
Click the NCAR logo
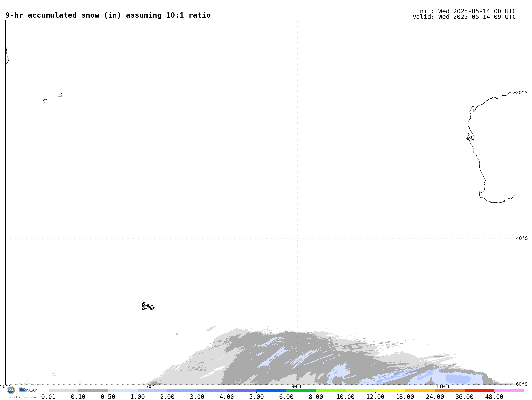pos(28,390)
